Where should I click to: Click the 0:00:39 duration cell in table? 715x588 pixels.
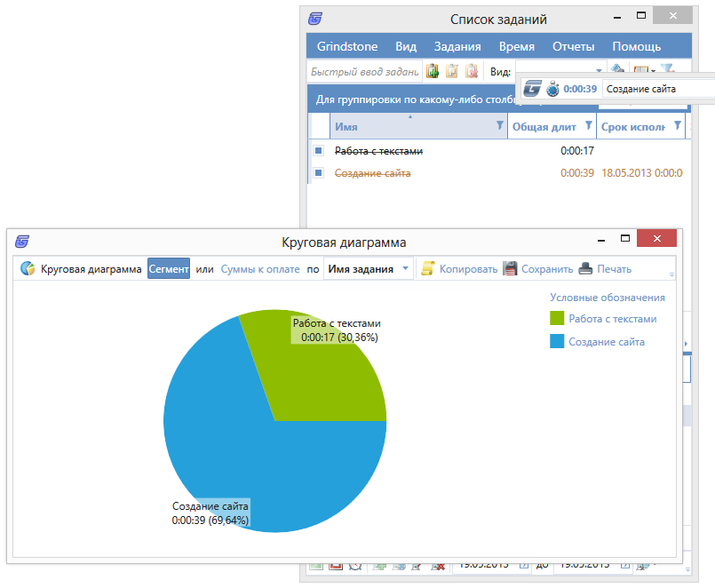click(576, 173)
